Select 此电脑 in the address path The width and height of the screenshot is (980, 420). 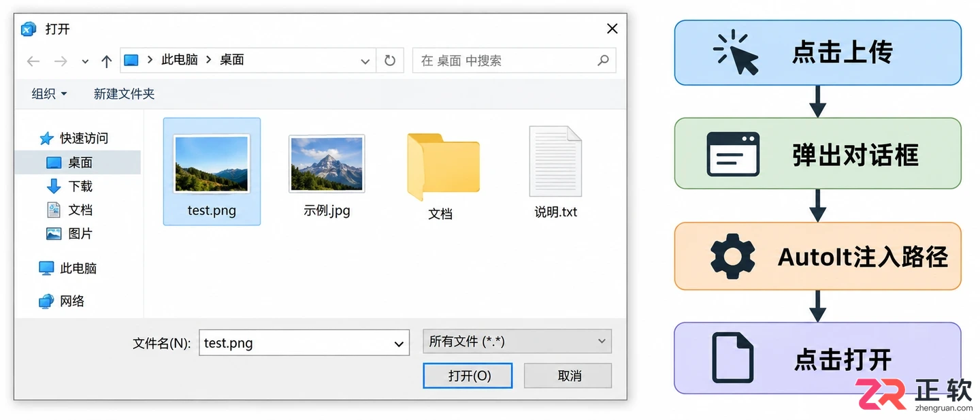coord(180,60)
